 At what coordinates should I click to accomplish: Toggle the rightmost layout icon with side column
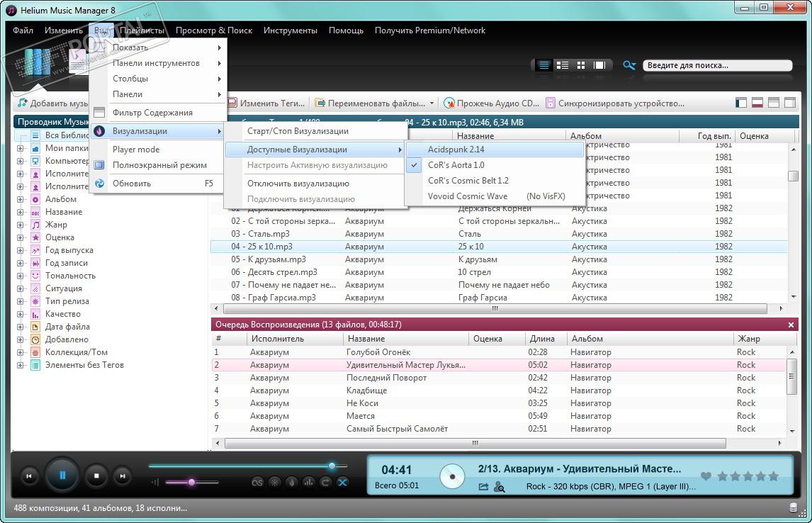[x=790, y=103]
